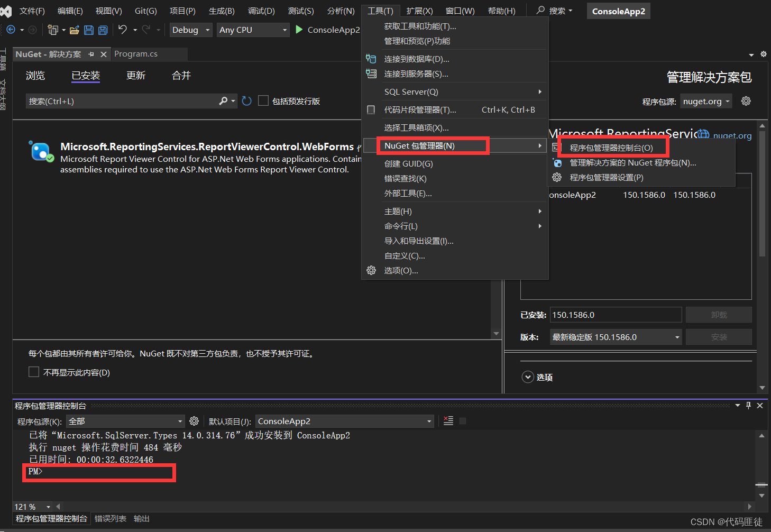Toggle the 包括预发行版 checkbox

coord(263,100)
